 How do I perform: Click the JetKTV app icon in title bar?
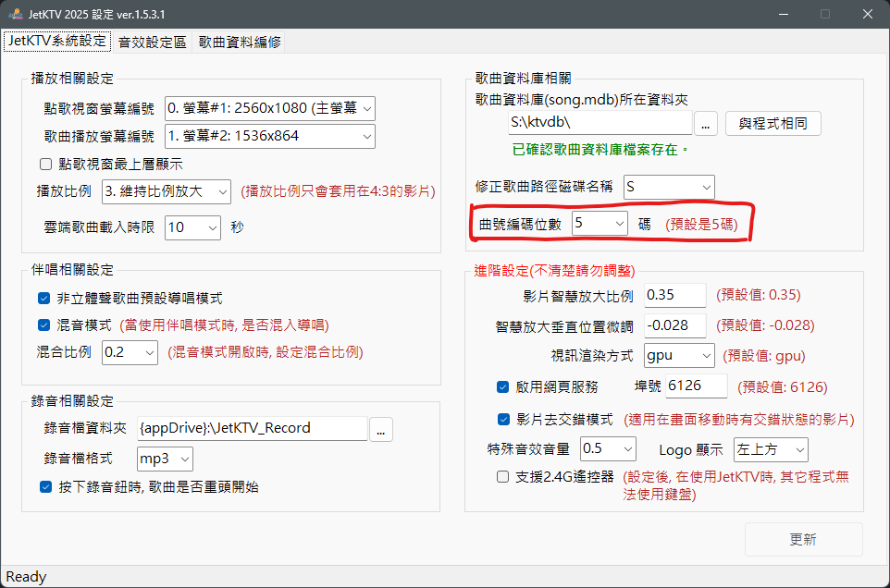pos(16,14)
